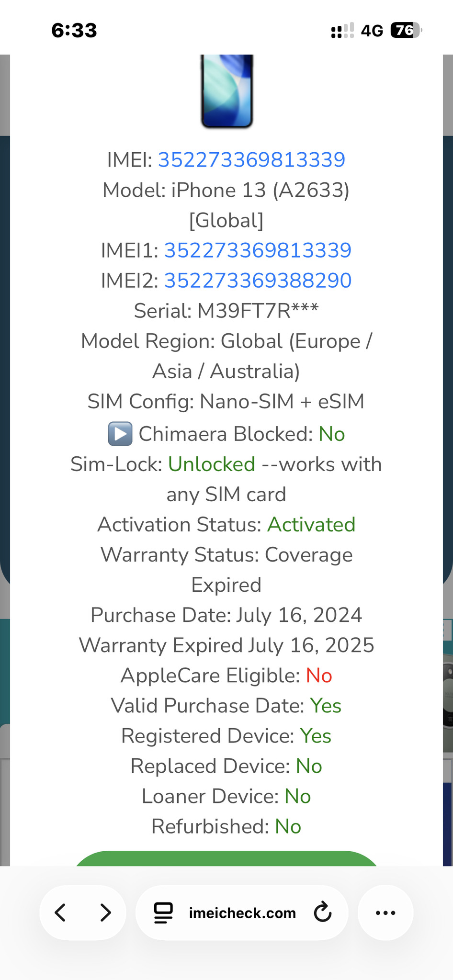
Task: Tap the red AppleCare Eligible No value
Action: pos(319,676)
